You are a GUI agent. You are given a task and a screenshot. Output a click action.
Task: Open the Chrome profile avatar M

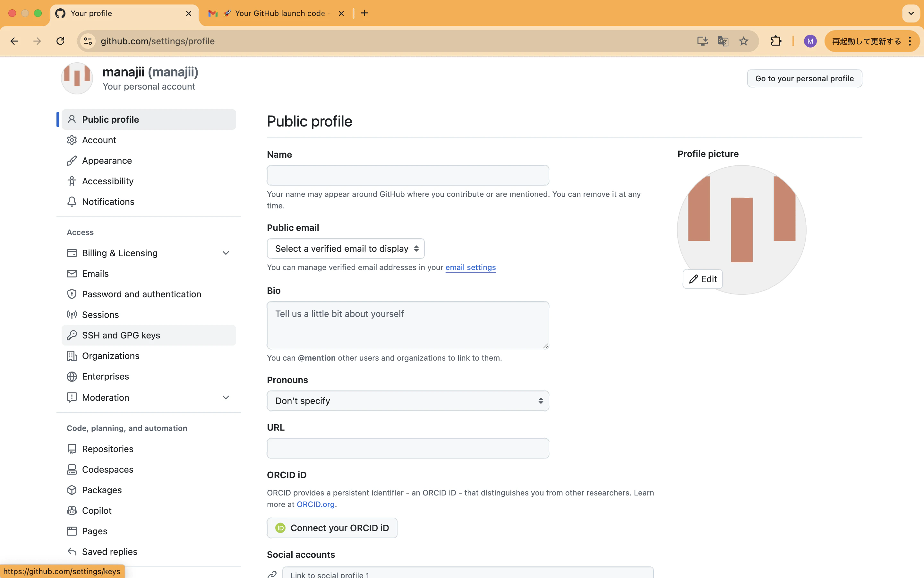click(x=810, y=41)
